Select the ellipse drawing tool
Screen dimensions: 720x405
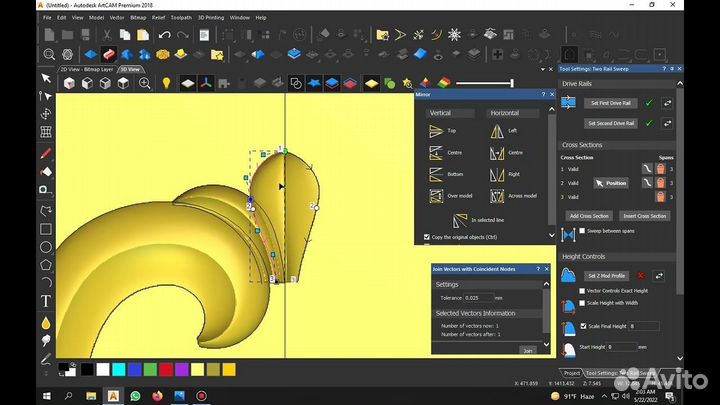(46, 247)
